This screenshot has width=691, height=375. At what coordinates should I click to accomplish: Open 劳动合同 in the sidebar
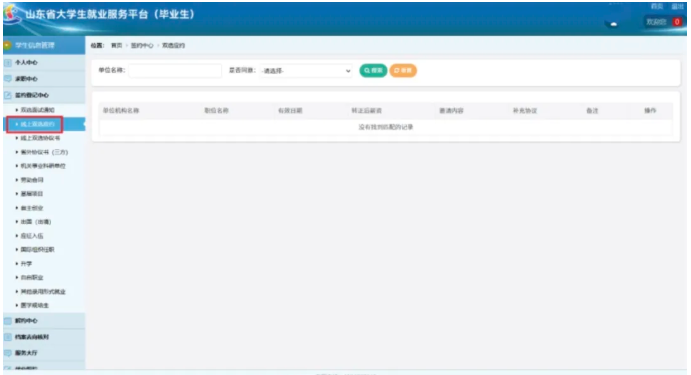[32, 180]
